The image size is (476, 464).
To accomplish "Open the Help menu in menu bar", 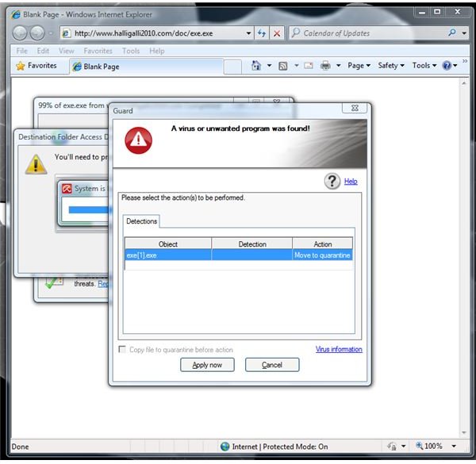I will (x=156, y=51).
